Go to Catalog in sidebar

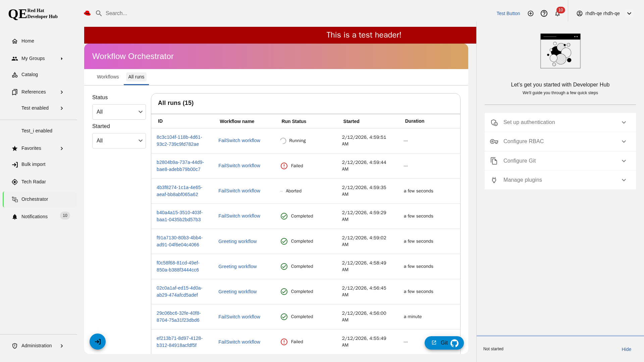pos(30,74)
